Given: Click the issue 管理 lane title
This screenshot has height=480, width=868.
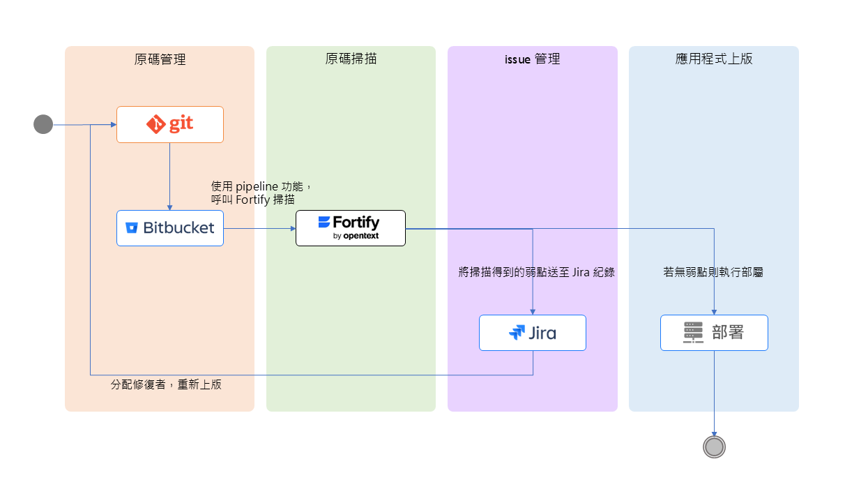Looking at the screenshot, I should click(x=532, y=59).
